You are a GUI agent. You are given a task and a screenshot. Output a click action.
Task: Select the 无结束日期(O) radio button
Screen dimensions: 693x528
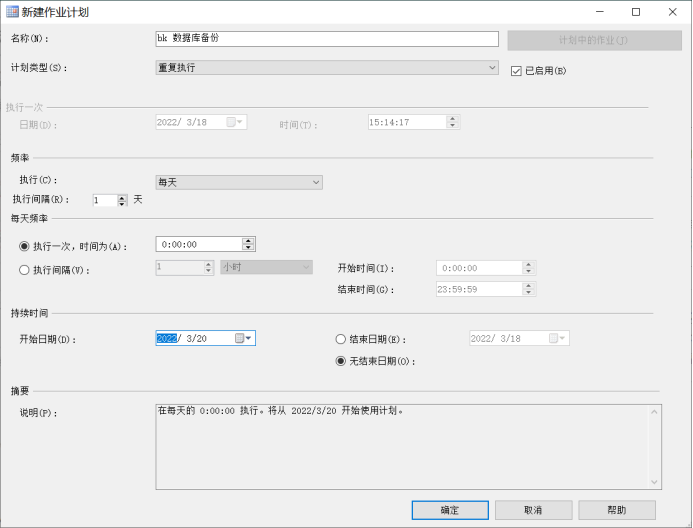(340, 361)
